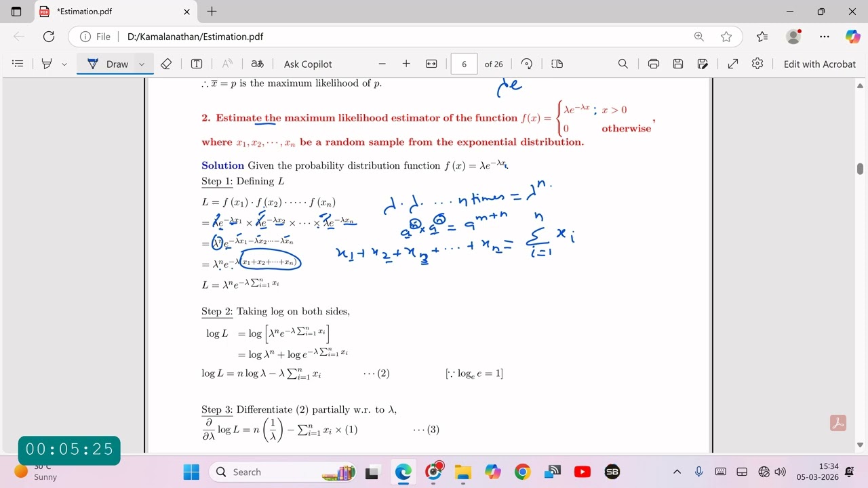Add page to favorites star

pyautogui.click(x=726, y=37)
